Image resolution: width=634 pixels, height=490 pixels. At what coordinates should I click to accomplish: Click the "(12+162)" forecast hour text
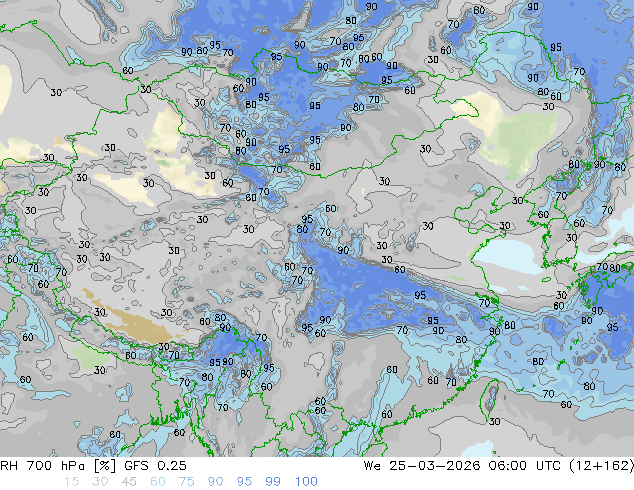pyautogui.click(x=601, y=466)
